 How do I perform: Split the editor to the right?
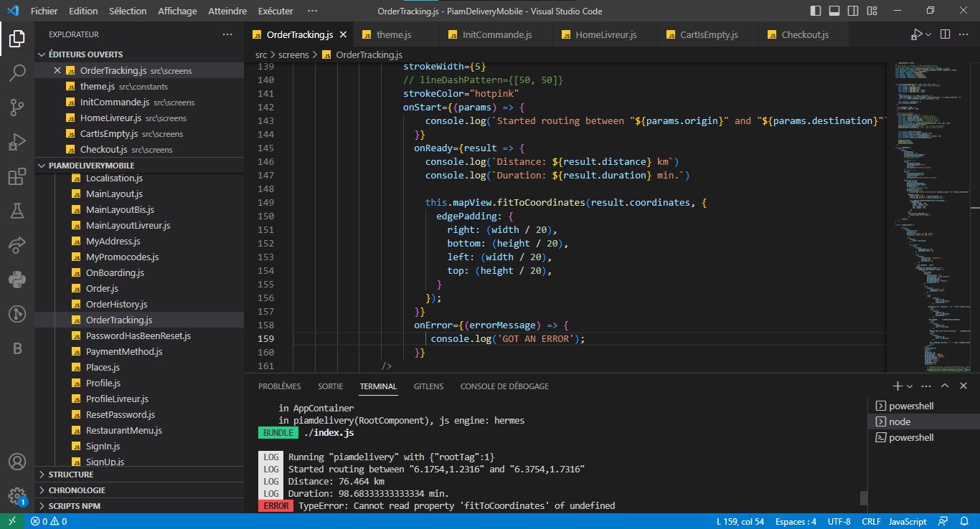tap(945, 34)
